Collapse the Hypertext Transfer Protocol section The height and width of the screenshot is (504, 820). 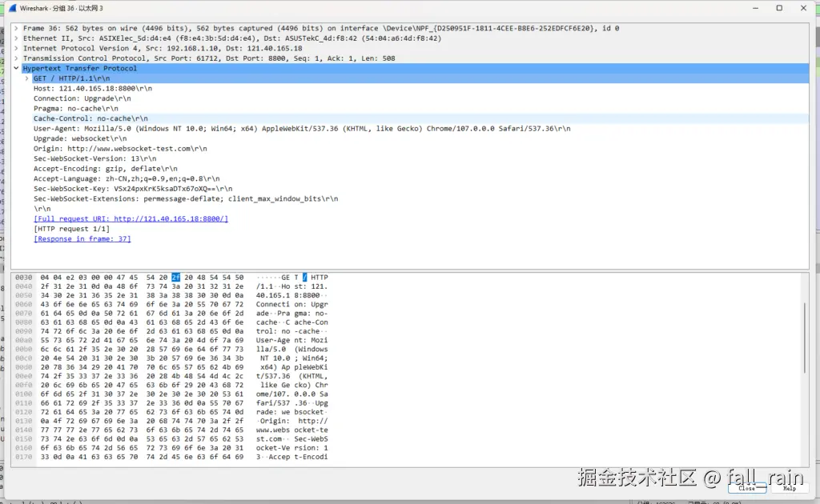point(16,69)
